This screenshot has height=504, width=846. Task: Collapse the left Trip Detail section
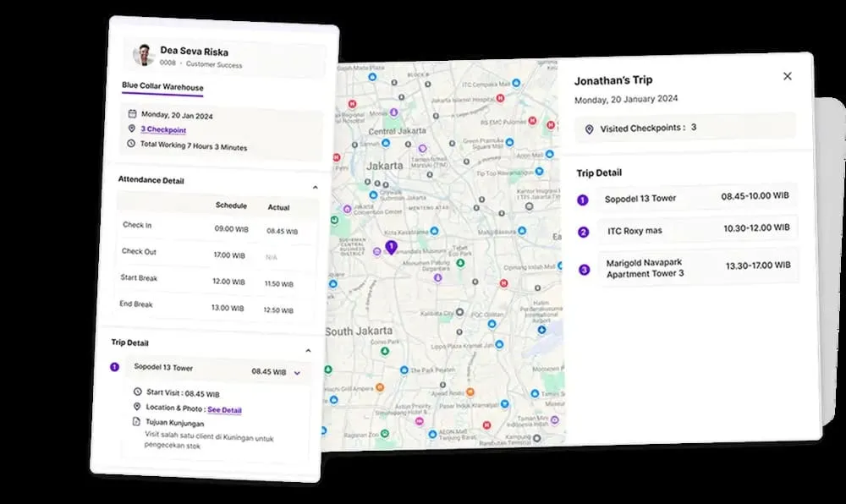point(308,350)
